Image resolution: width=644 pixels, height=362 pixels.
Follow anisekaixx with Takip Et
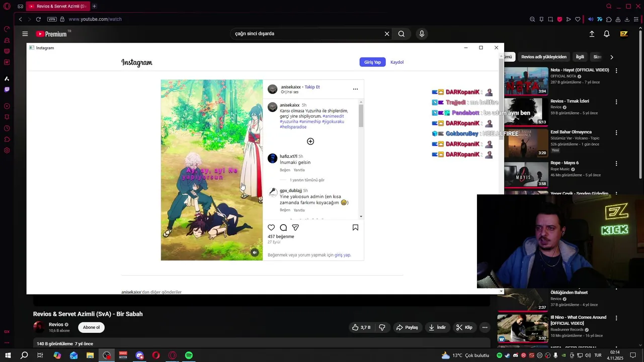[x=312, y=87]
